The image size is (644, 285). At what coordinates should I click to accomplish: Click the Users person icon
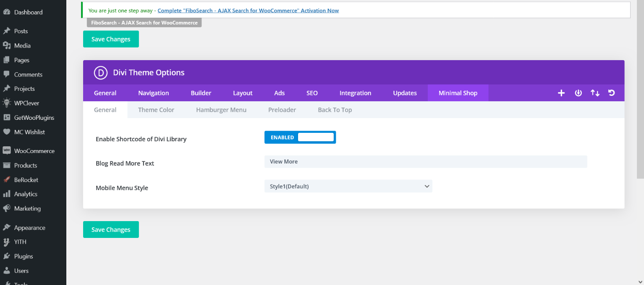point(6,271)
